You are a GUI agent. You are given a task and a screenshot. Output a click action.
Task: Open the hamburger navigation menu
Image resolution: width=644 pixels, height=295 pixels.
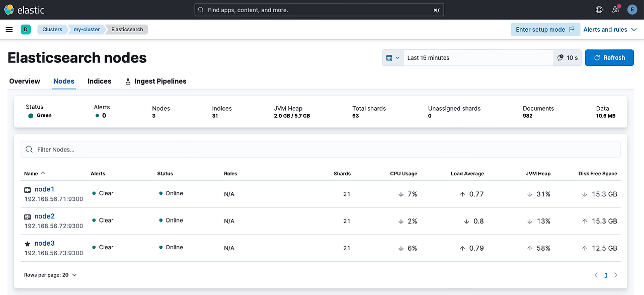pos(9,30)
